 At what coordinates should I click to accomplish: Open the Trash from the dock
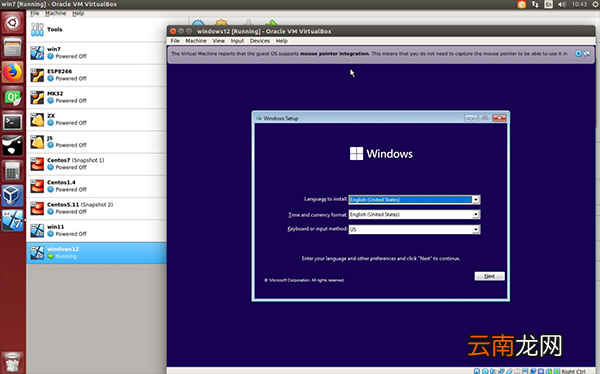point(12,362)
